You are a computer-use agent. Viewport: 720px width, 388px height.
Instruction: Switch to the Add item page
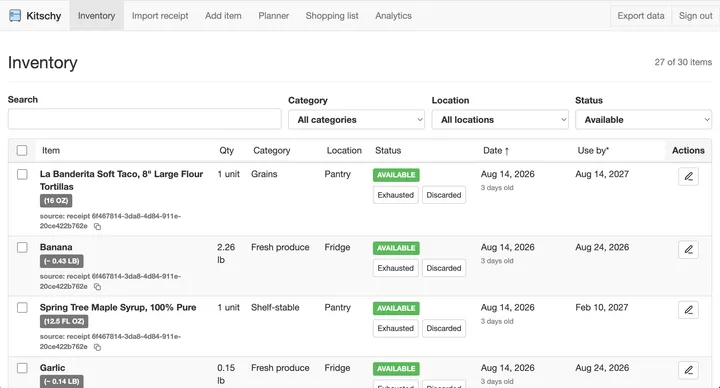(x=223, y=16)
